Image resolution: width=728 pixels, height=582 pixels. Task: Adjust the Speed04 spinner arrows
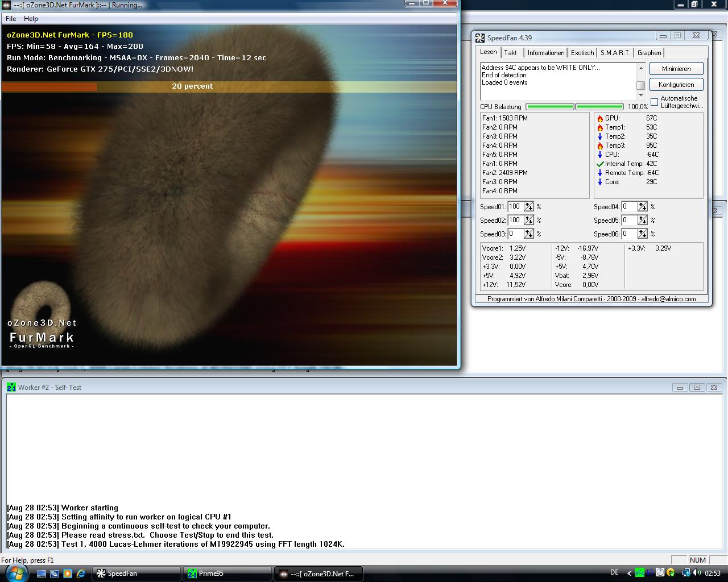pyautogui.click(x=643, y=206)
